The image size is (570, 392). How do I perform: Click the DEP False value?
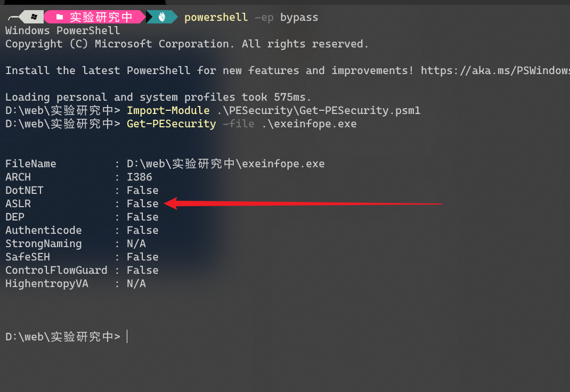[x=143, y=217]
